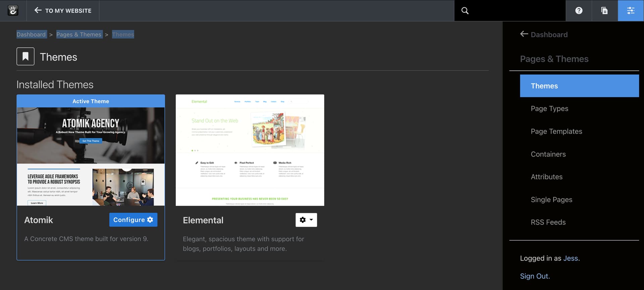This screenshot has height=290, width=644.
Task: Toggle the dashboard sliders icon
Action: [631, 10]
